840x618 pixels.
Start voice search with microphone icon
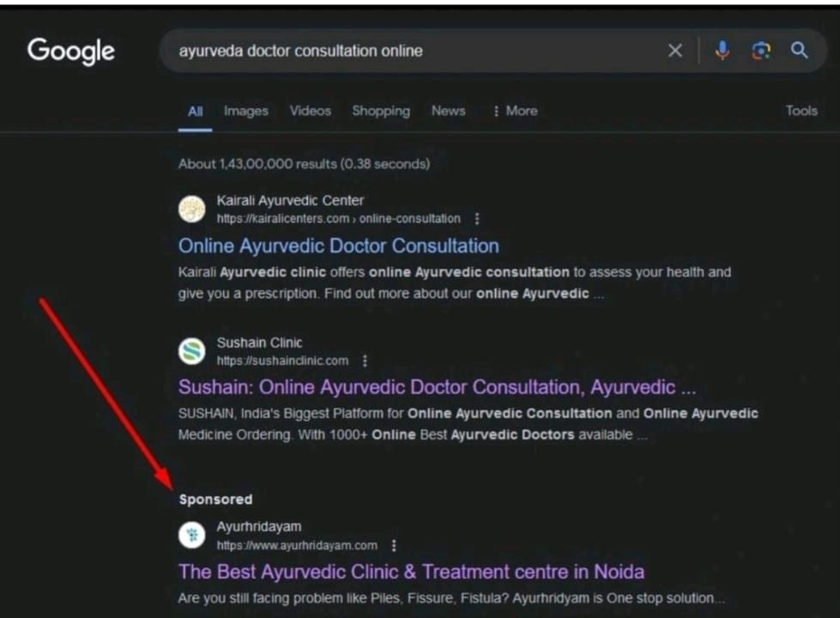[x=722, y=51]
